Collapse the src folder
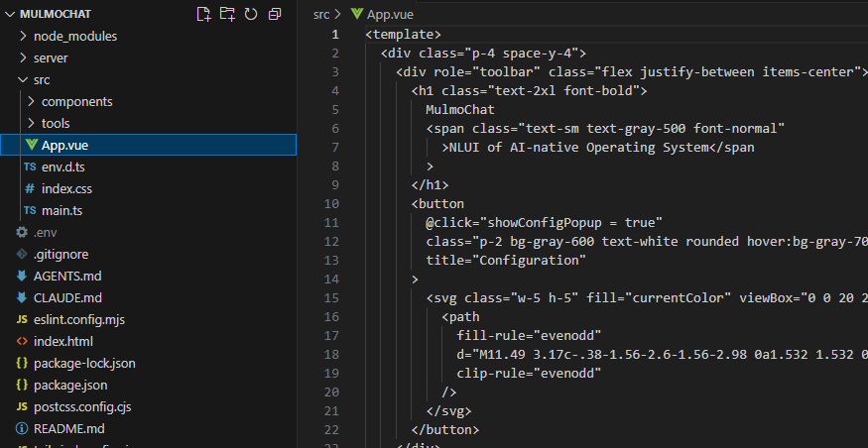868x448 pixels. tap(41, 79)
